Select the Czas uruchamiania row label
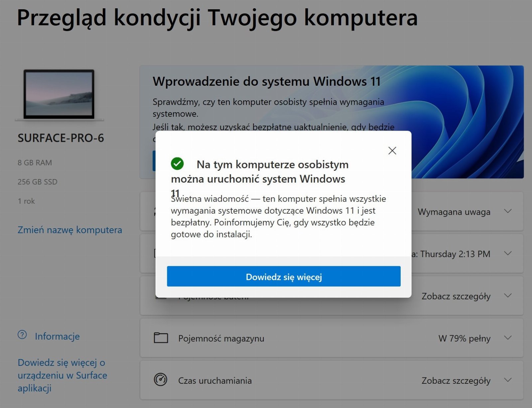Screen dimensions: 532x408 215,381
